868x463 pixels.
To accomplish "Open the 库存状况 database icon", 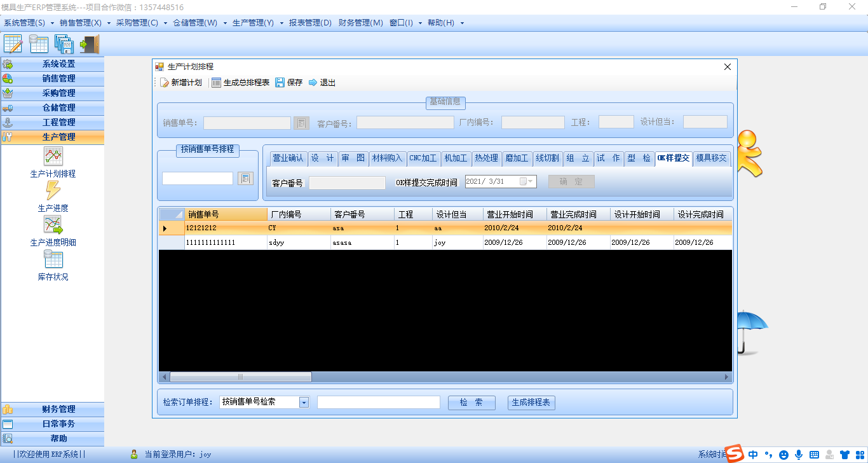I will click(x=53, y=259).
